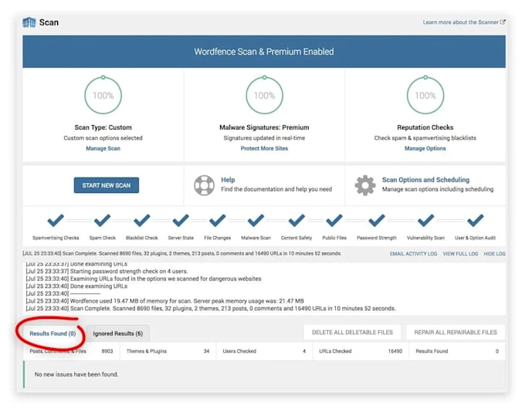The image size is (525, 420).
Task: Click the Scan Options gear icon
Action: 365,185
